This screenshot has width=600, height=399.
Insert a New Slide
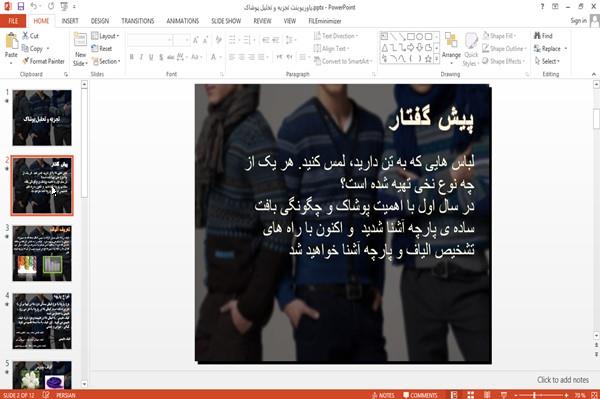[x=80, y=50]
